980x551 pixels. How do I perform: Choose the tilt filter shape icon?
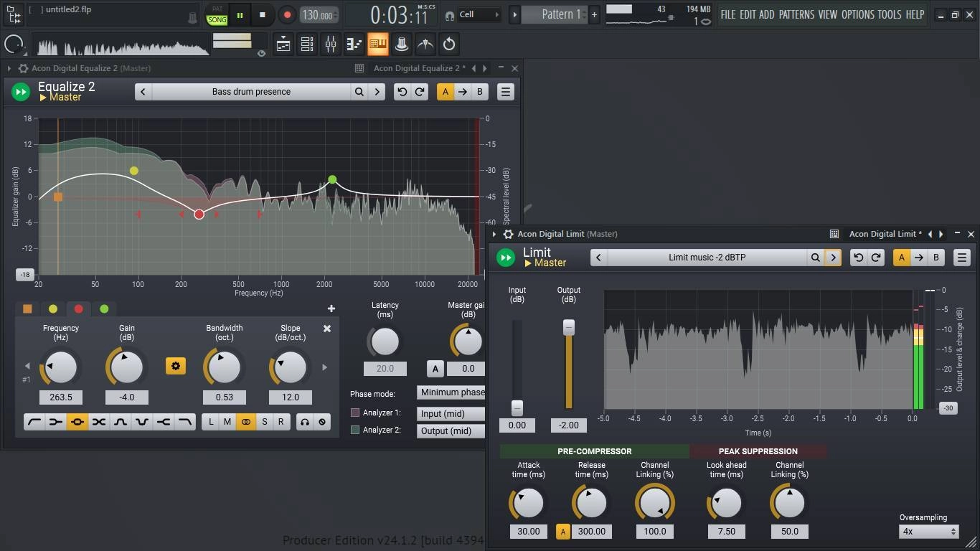[99, 422]
